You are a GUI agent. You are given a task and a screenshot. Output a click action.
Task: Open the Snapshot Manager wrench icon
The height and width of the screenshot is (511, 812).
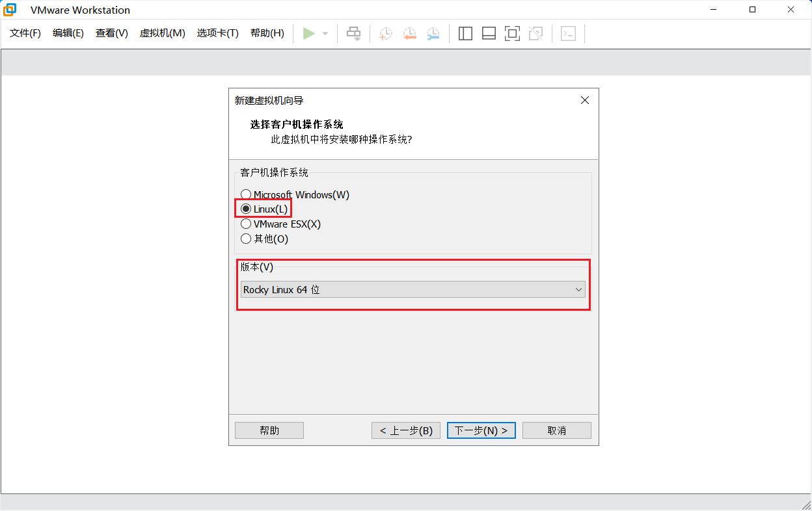[x=433, y=34]
